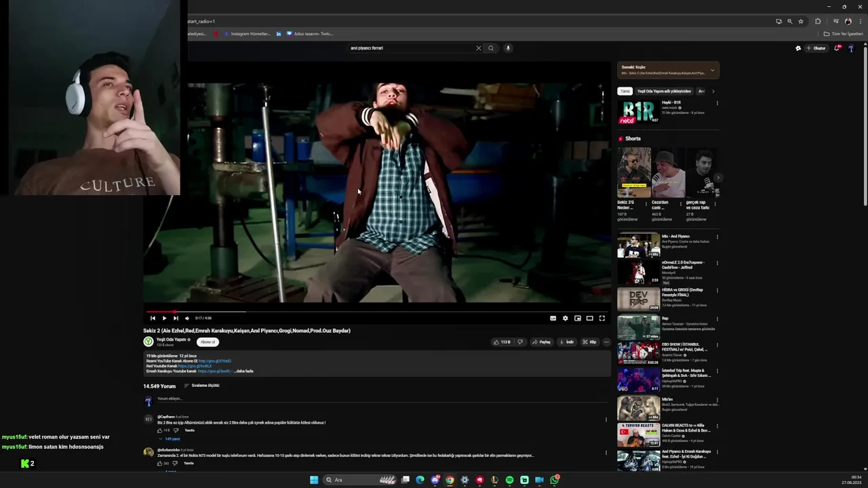This screenshot has width=868, height=488.
Task: Start voice search with the microphone
Action: pyautogui.click(x=508, y=48)
